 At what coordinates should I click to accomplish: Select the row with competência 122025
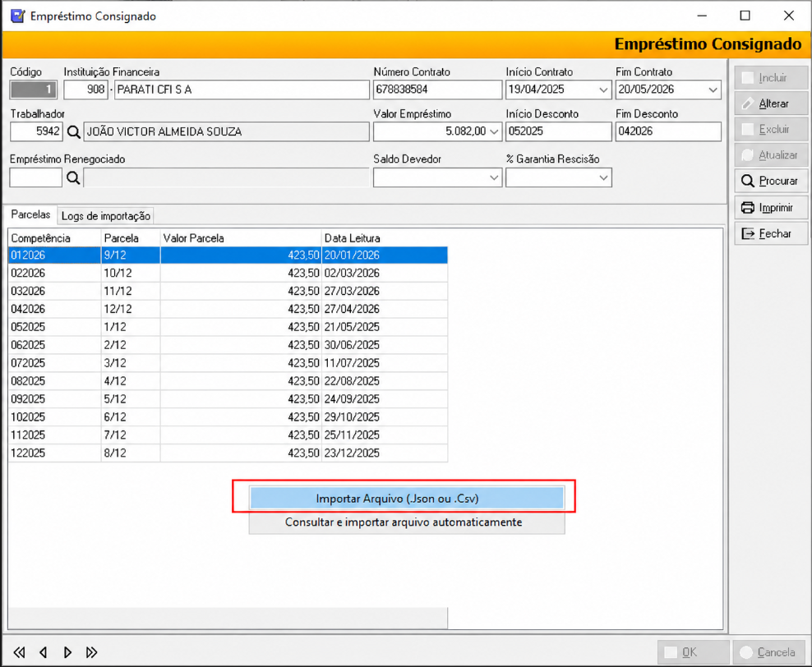click(x=228, y=453)
